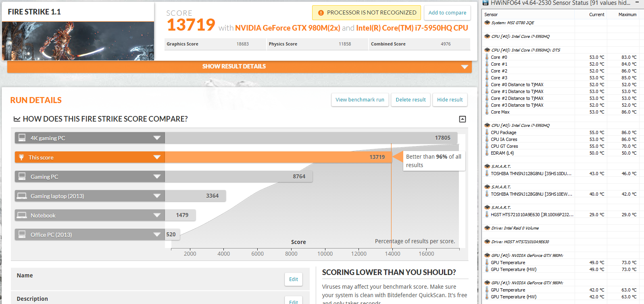Screen dimensions: 644x304
Task: Open Gaming laptop (2013) dropdown arrow
Action: click(157, 196)
